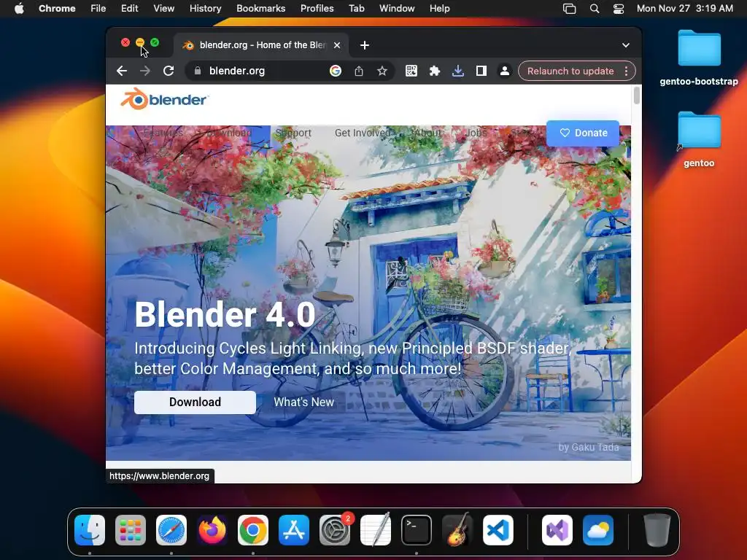747x560 pixels.
Task: Open the Google icon in address bar
Action: coord(336,71)
